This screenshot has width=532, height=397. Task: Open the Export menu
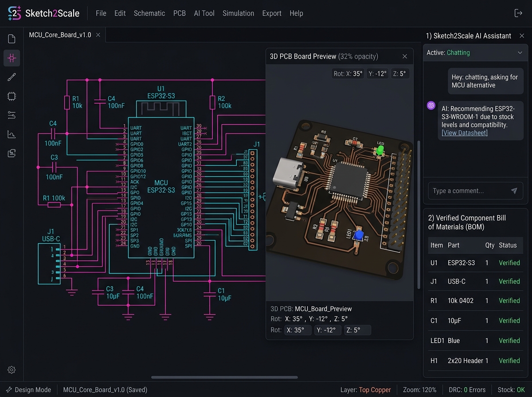(x=272, y=13)
